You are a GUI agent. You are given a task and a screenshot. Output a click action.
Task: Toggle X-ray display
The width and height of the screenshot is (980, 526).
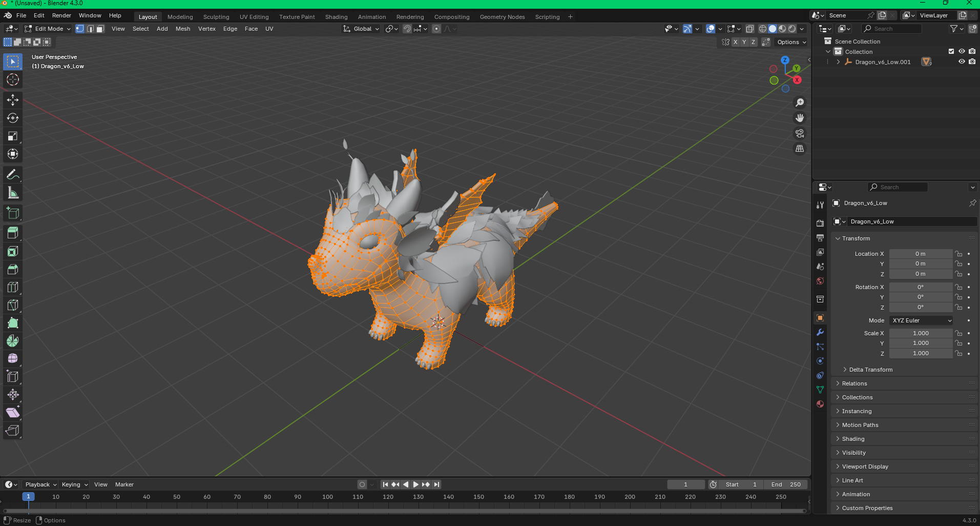(749, 29)
